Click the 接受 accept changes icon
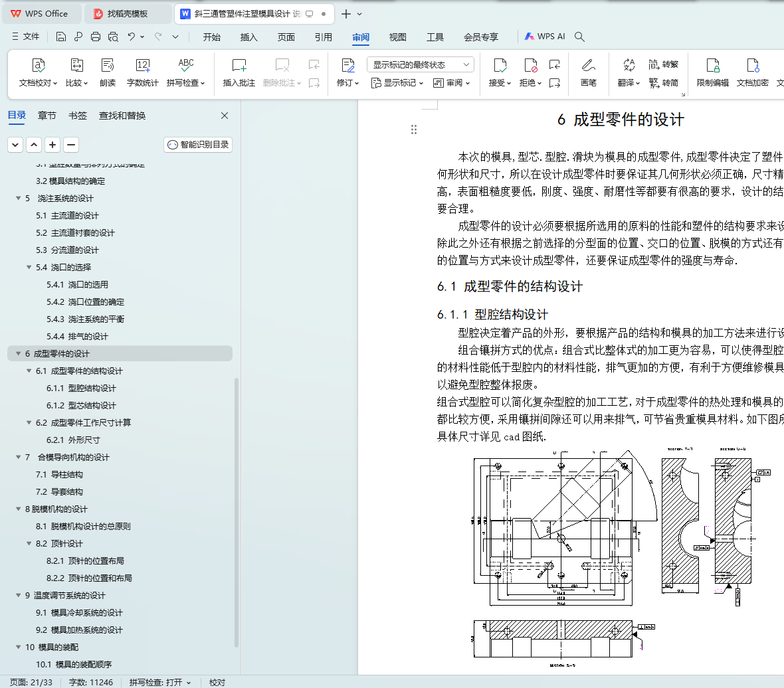 point(500,72)
